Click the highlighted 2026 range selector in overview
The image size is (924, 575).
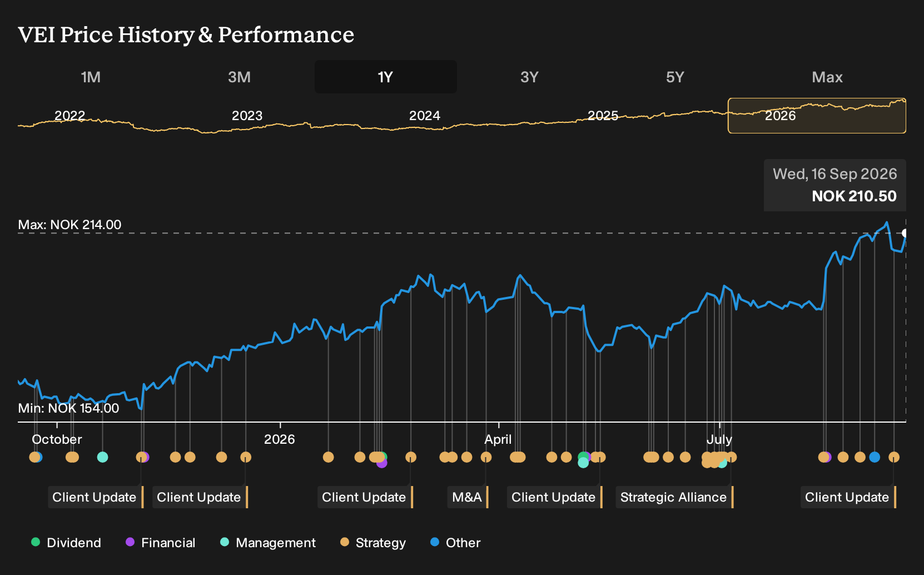click(817, 116)
